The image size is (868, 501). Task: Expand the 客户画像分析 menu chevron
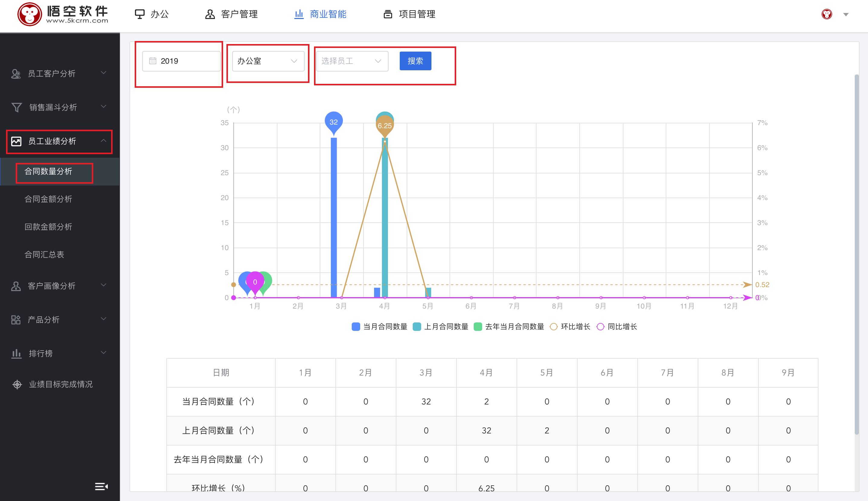coord(103,285)
